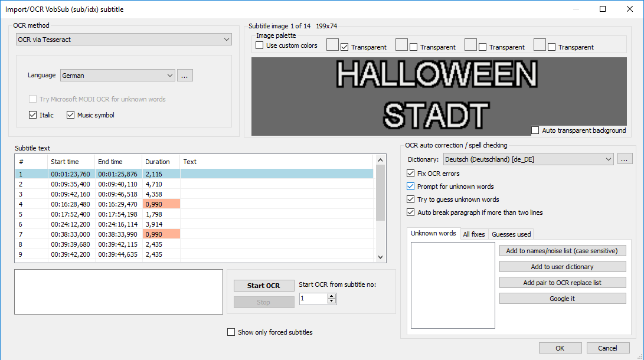The width and height of the screenshot is (644, 360).
Task: Click Add to names/noise list button
Action: coord(563,251)
